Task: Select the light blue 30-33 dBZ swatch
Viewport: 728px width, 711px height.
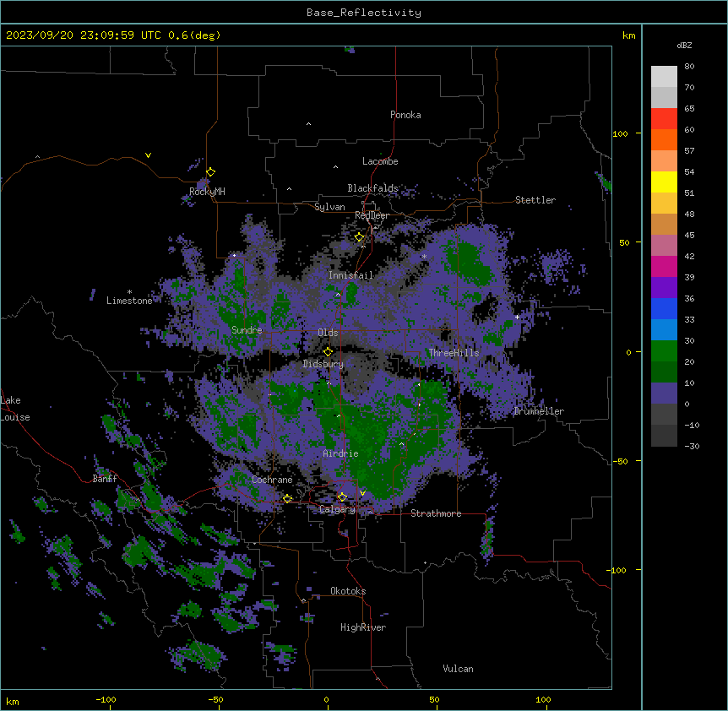Action: click(x=664, y=330)
